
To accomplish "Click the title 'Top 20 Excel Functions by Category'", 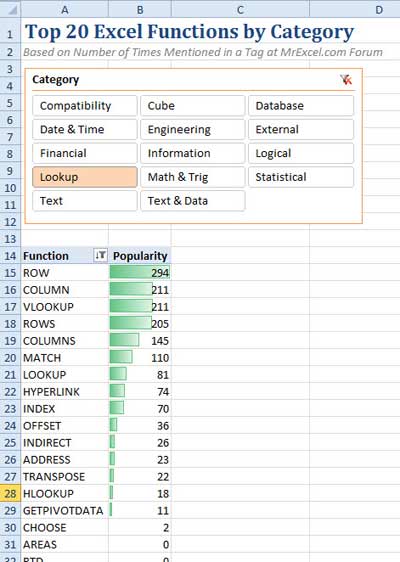I will click(x=189, y=32).
